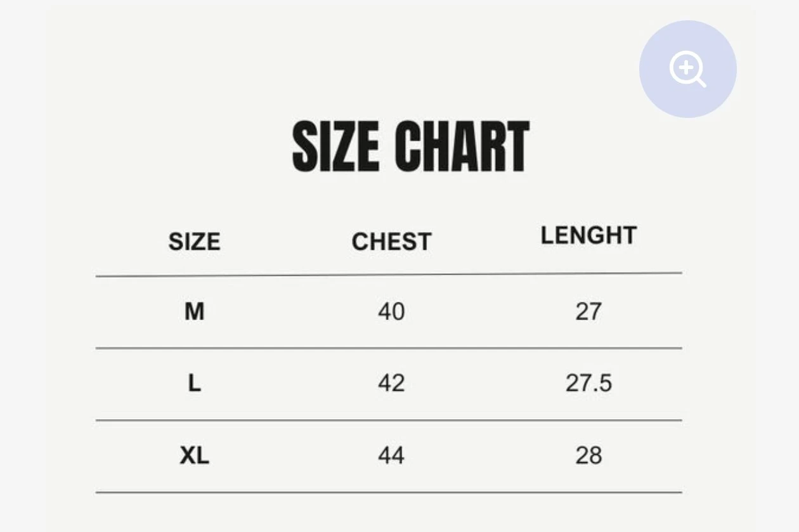Select the LENGHT column header
The width and height of the screenshot is (799, 532).
click(x=588, y=236)
